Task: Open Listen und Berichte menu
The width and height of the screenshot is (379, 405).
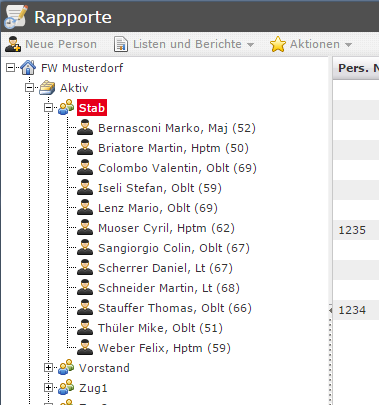Action: coord(184,44)
